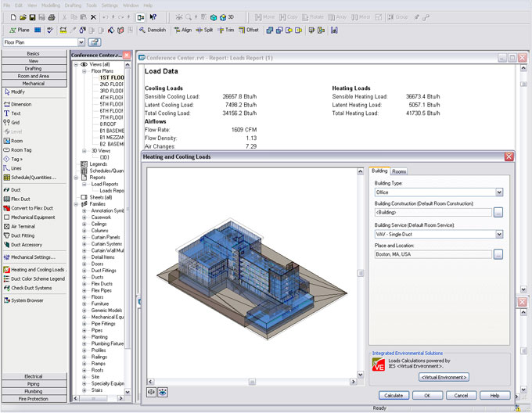Open the System Browser
This screenshot has height=413, width=532.
(27, 300)
